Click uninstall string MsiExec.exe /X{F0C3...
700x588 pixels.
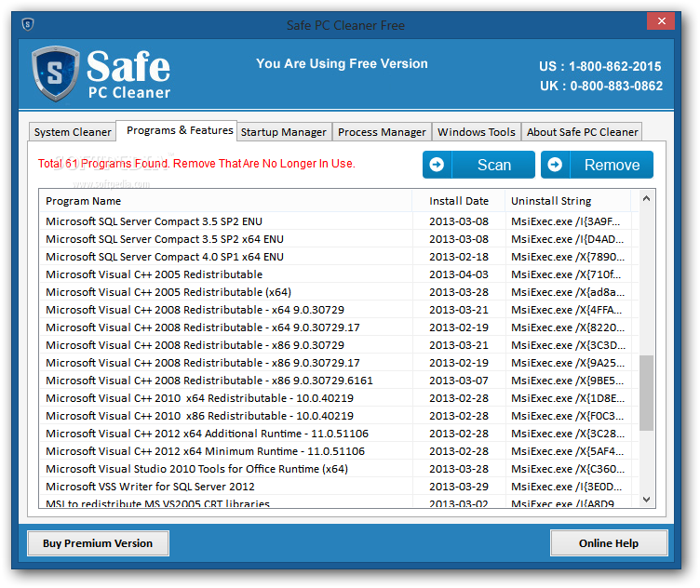pos(568,416)
